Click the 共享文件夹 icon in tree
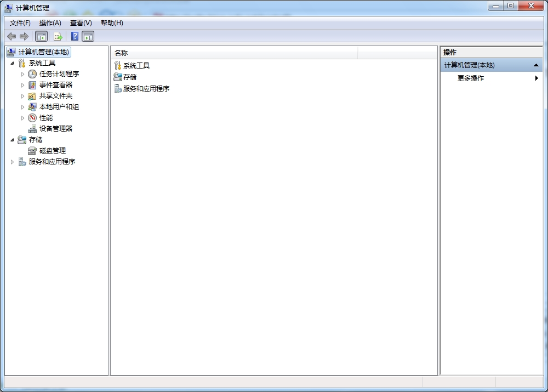Viewport: 548px width, 392px height. tap(32, 96)
